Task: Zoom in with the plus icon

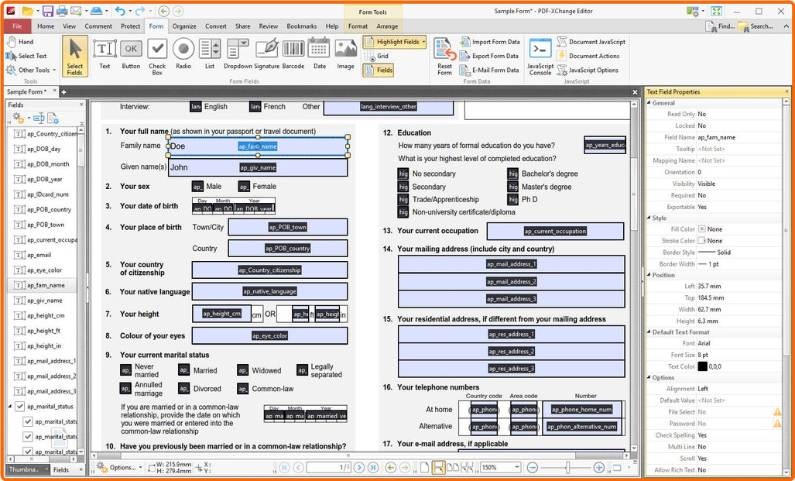Action: pyautogui.click(x=599, y=467)
